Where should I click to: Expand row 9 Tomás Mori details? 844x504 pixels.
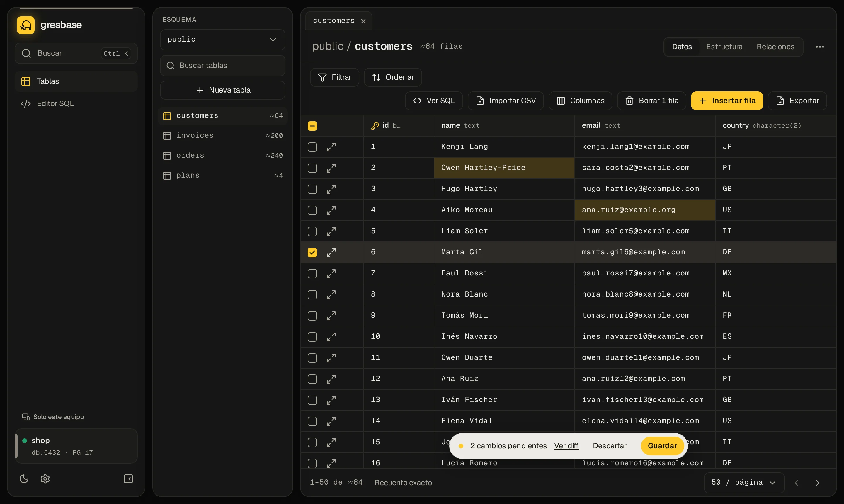(331, 316)
